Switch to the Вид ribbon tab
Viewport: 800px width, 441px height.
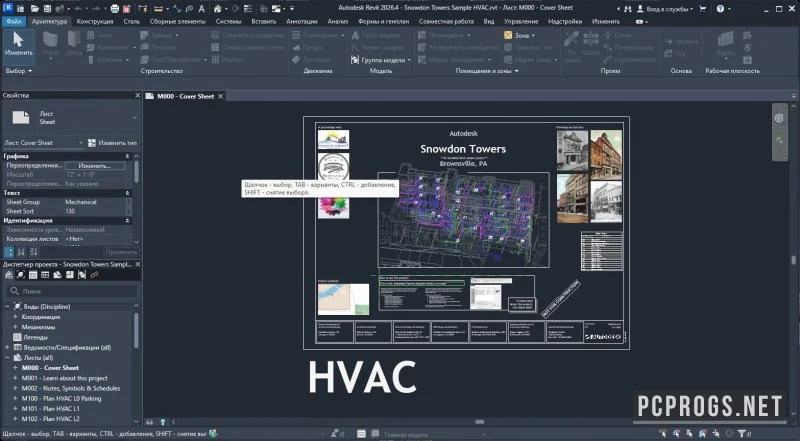(x=489, y=21)
